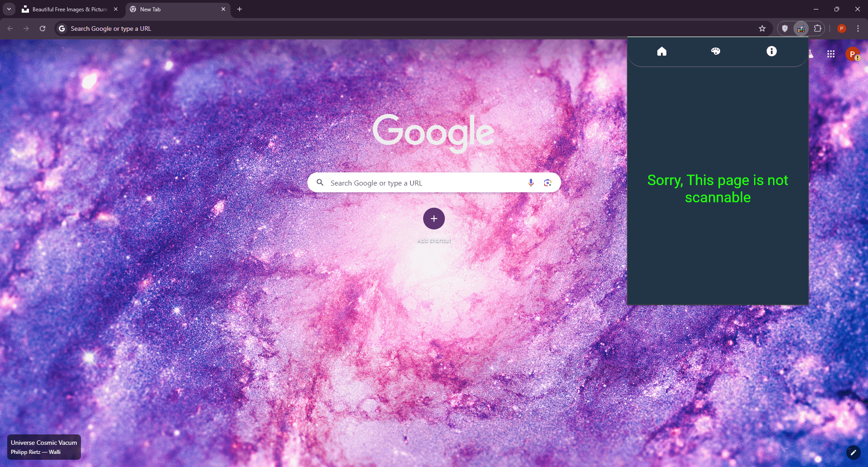Click the Add shortcut label
Viewport: 868px width, 467px height.
[x=434, y=241]
